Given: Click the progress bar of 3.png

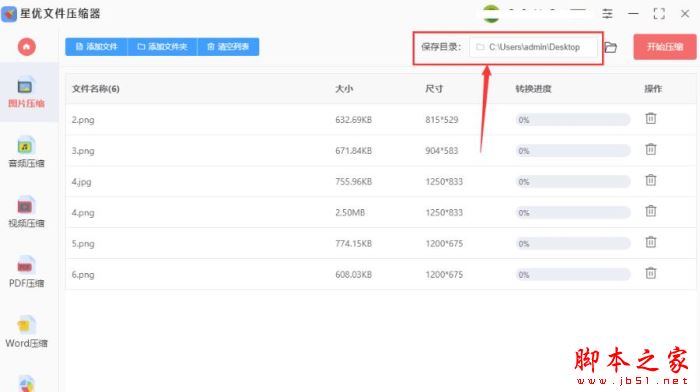Looking at the screenshot, I should point(572,151).
